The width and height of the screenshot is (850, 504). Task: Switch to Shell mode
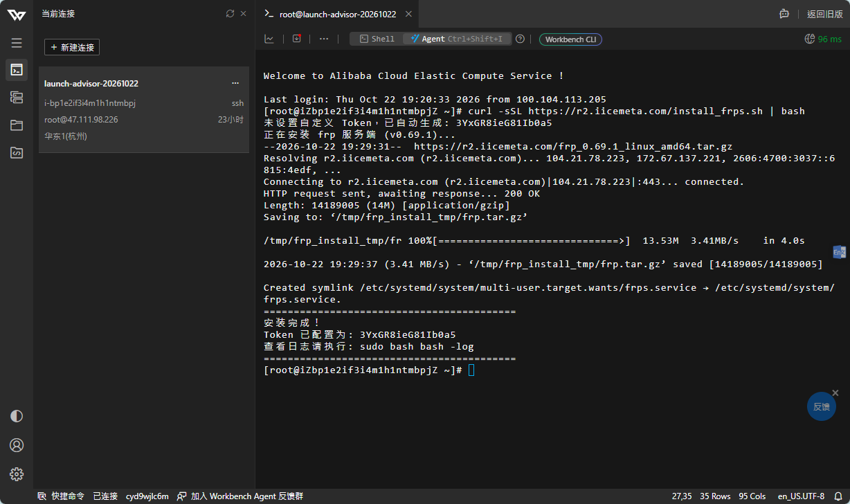(x=377, y=39)
